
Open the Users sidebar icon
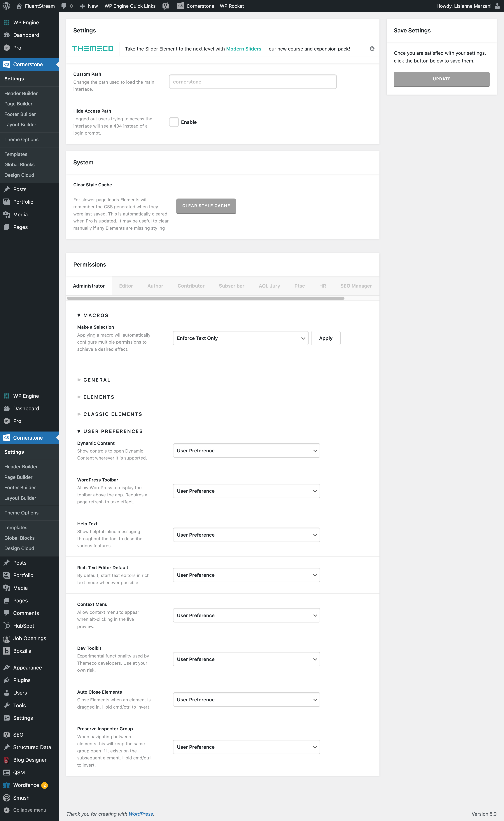click(x=6, y=693)
